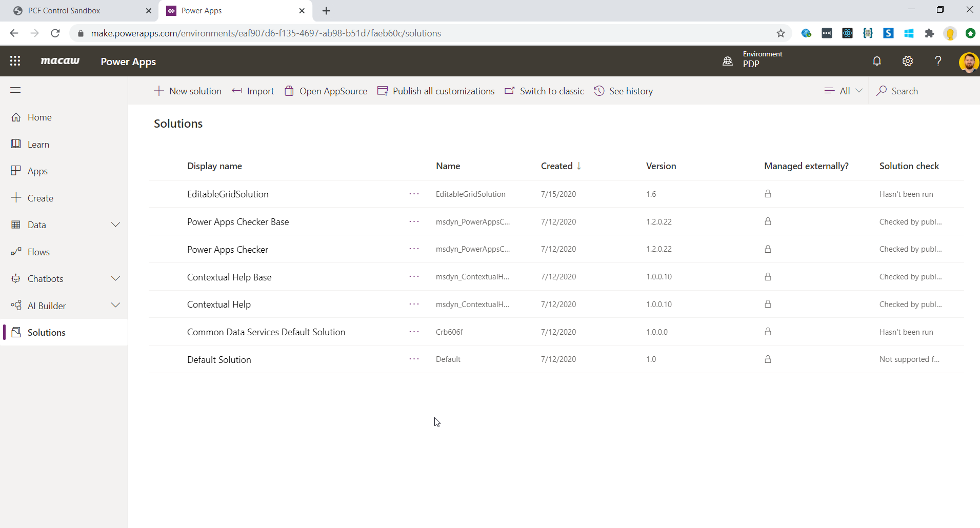Viewport: 980px width, 528px height.
Task: Open a new browser tab
Action: [326, 11]
